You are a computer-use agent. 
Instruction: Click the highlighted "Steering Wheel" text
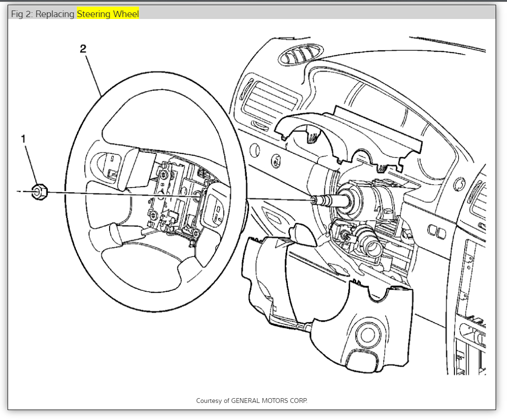108,14
